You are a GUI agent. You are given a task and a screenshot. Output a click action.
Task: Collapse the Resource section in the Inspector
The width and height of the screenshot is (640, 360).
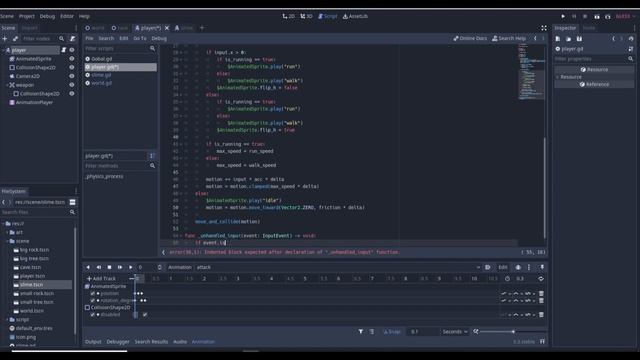pyautogui.click(x=558, y=77)
